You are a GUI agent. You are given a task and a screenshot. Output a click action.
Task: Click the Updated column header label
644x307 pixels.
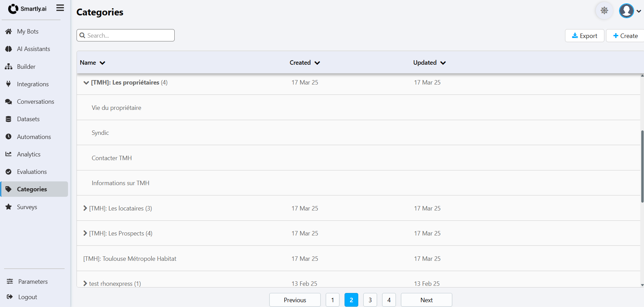[425, 63]
